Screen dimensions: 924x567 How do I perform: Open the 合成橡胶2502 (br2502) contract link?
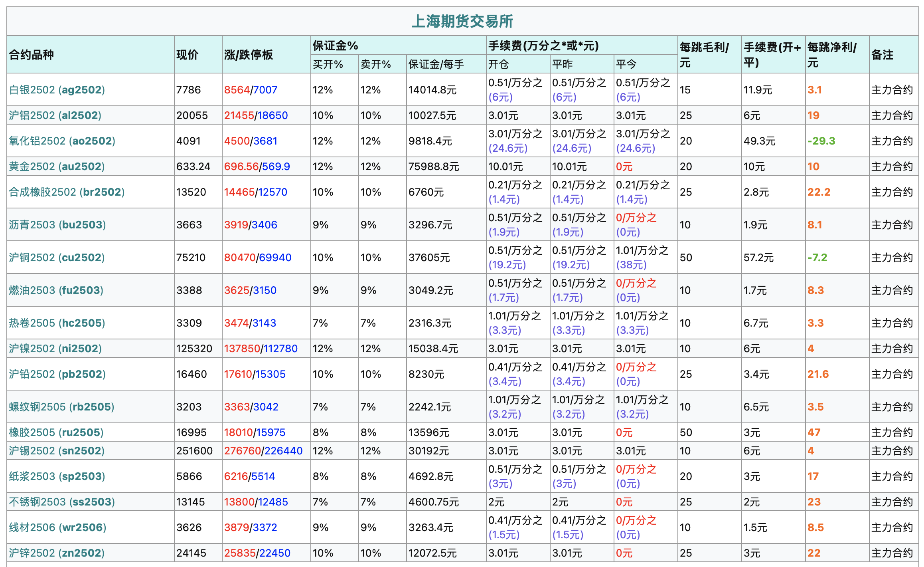coord(67,192)
